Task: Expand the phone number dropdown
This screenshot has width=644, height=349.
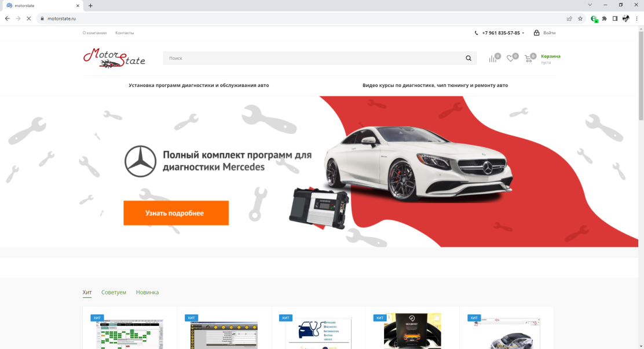Action: 523,33
